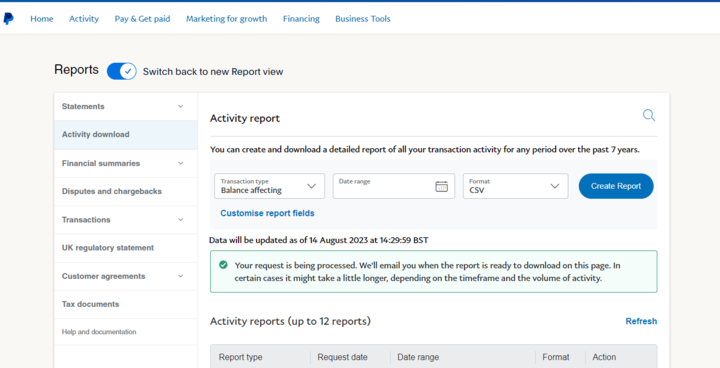
Task: Open the Transaction type dropdown
Action: pyautogui.click(x=270, y=186)
